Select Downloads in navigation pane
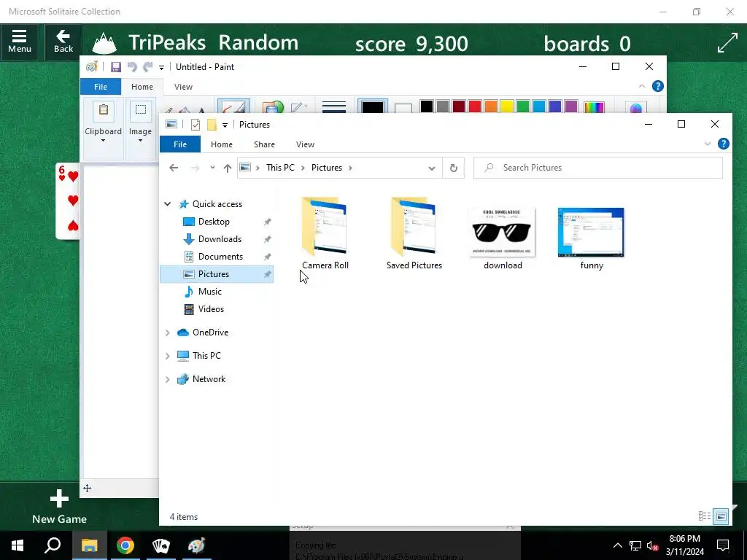 (x=220, y=239)
